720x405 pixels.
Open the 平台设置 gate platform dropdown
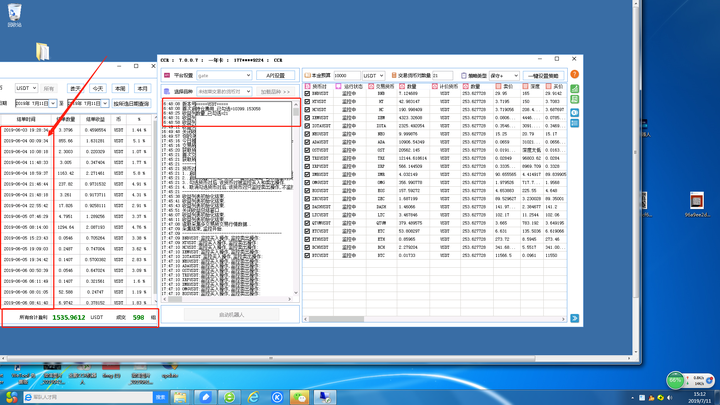(x=224, y=75)
